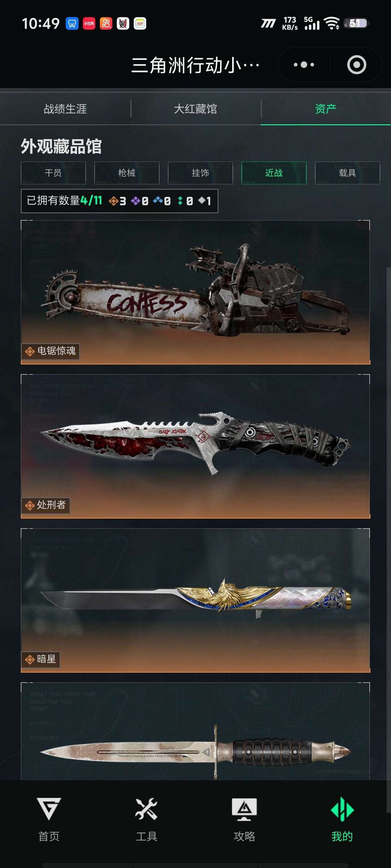Select the 资产 tab
The width and height of the screenshot is (391, 868).
326,109
